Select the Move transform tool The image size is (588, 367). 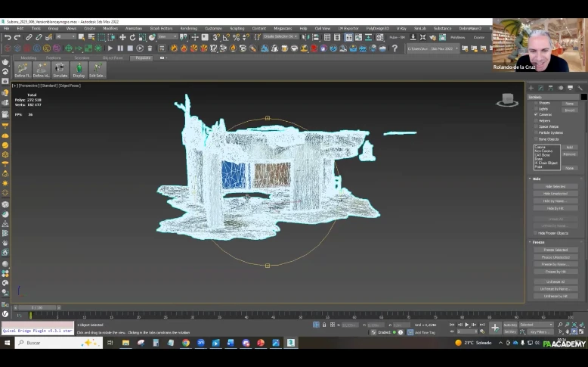122,37
